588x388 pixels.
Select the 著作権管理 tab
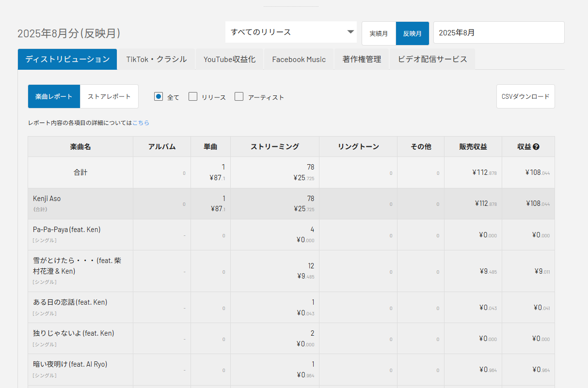point(362,59)
